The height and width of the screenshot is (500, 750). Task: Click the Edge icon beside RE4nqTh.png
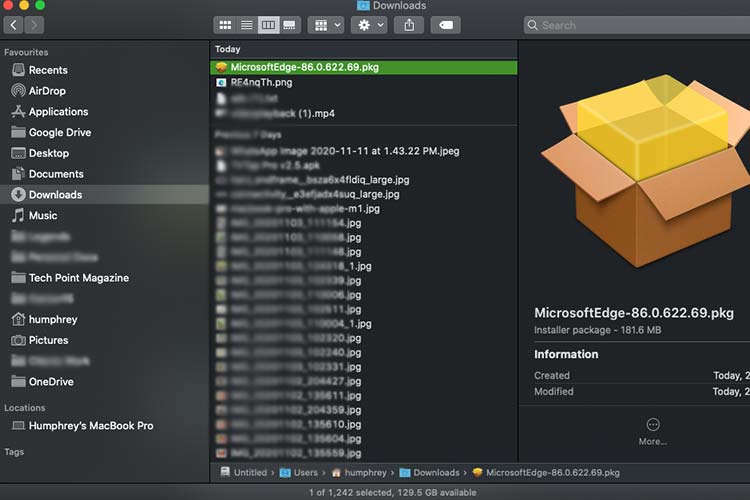(x=221, y=83)
